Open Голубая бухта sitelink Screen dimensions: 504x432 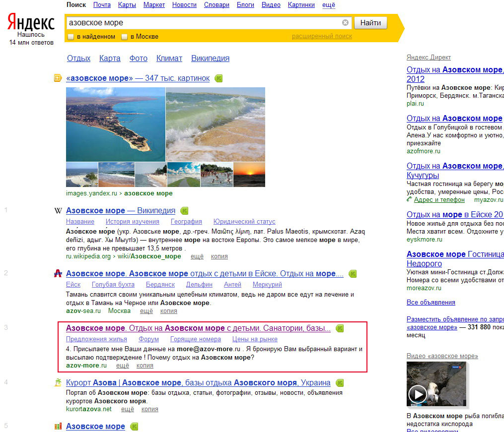[x=113, y=284]
